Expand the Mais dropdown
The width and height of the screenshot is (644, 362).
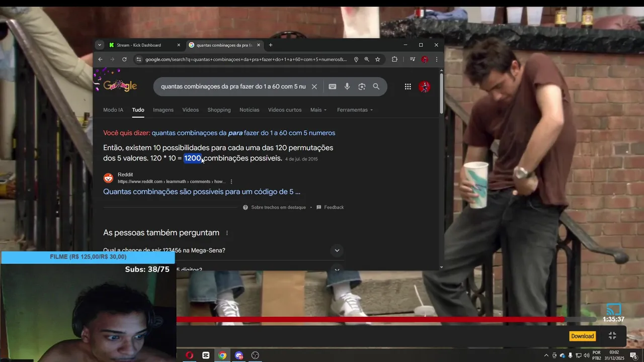tap(318, 110)
